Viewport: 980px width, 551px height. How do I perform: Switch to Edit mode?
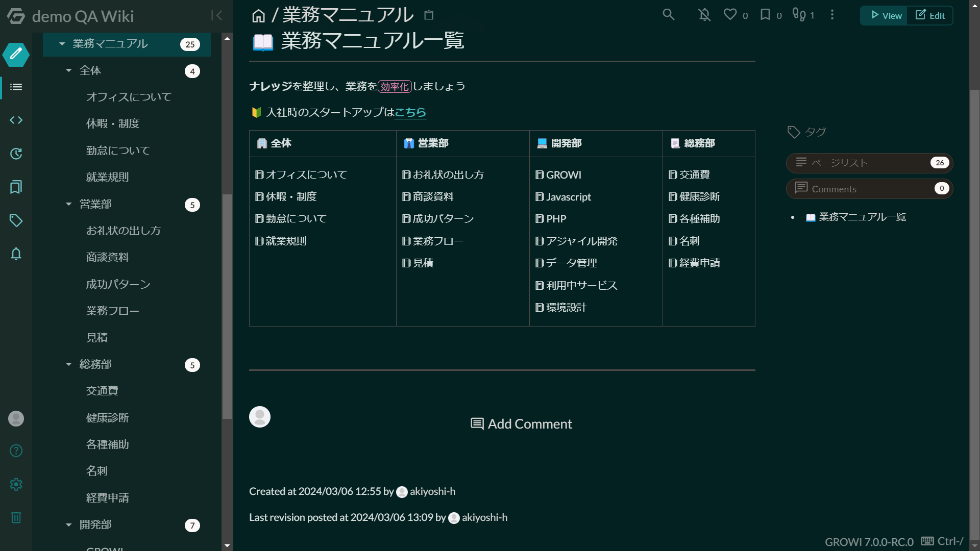(x=930, y=15)
